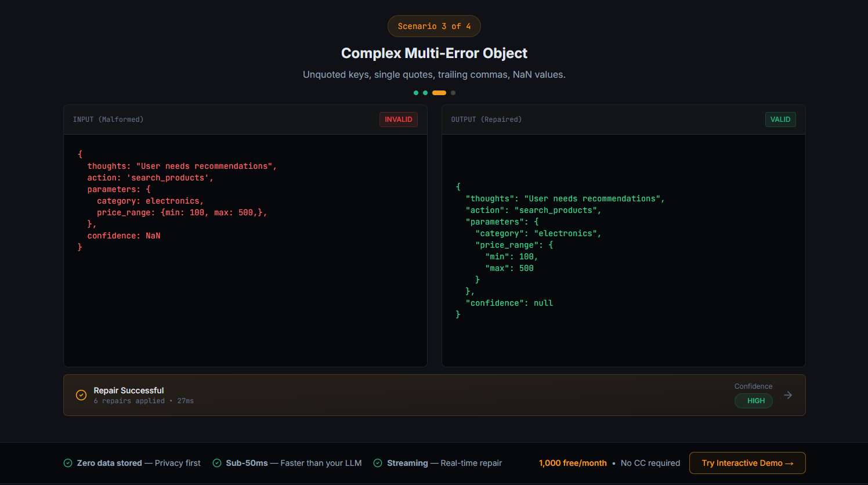Go to scenario two via the second dot
This screenshot has height=485, width=868.
[x=425, y=93]
